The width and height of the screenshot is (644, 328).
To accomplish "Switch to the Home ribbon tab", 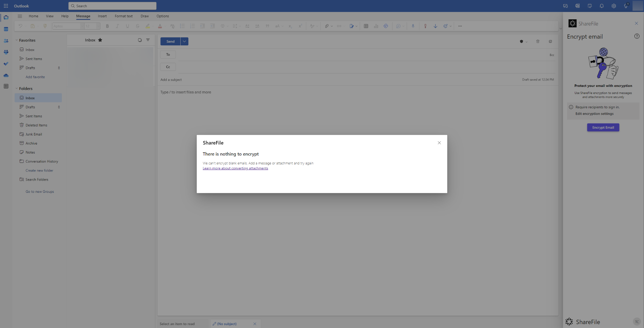I will [33, 16].
